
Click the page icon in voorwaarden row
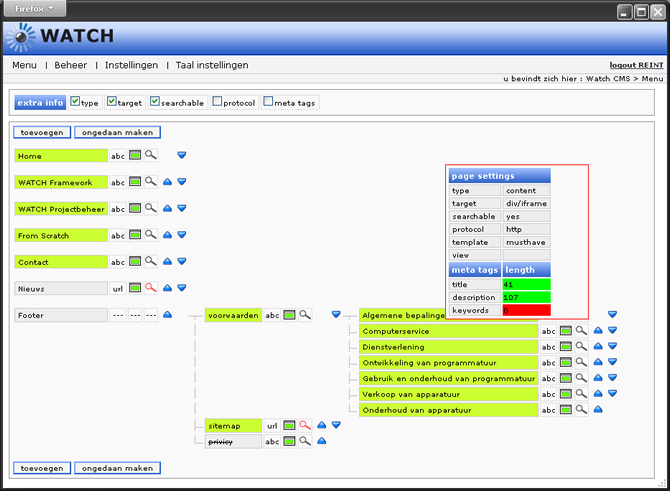pos(289,315)
